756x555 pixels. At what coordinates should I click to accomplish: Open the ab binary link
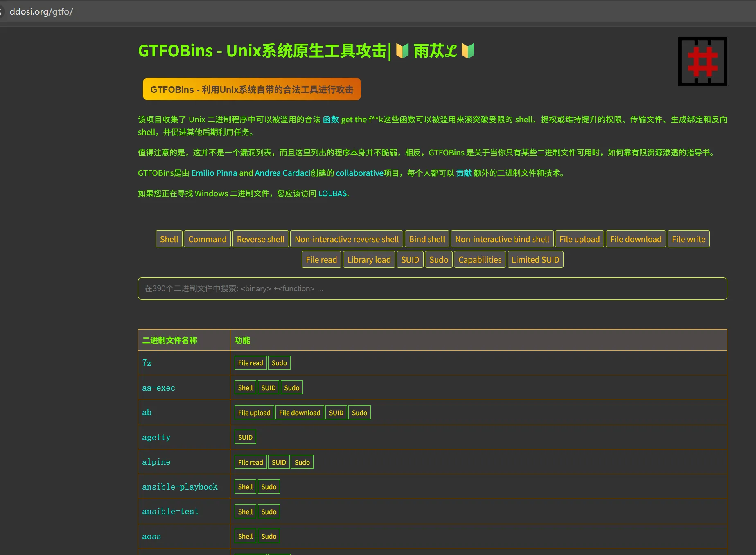tap(147, 412)
